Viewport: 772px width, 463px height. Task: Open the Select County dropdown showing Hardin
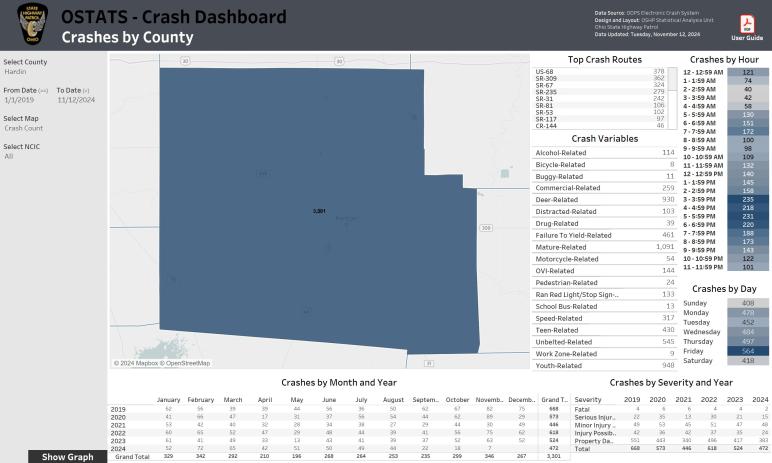[52, 72]
